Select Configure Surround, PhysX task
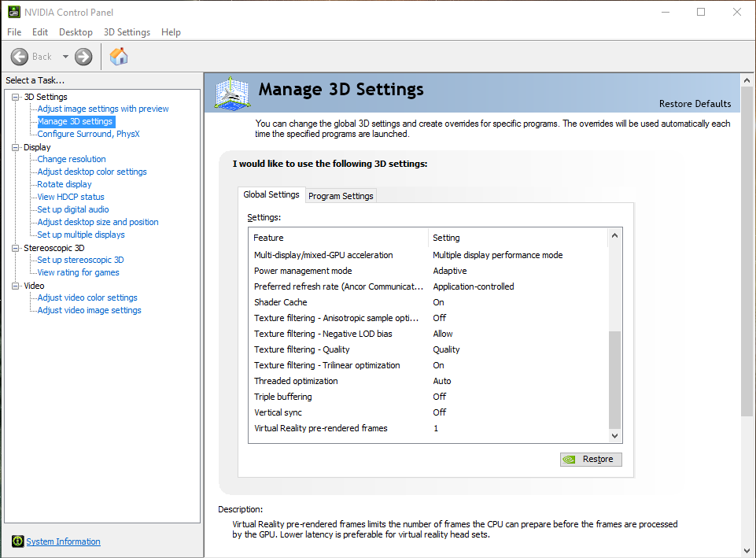This screenshot has height=558, width=756. click(x=88, y=134)
